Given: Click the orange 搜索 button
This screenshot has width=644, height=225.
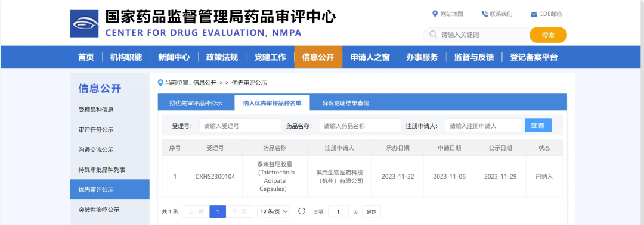Looking at the screenshot, I should tap(548, 35).
